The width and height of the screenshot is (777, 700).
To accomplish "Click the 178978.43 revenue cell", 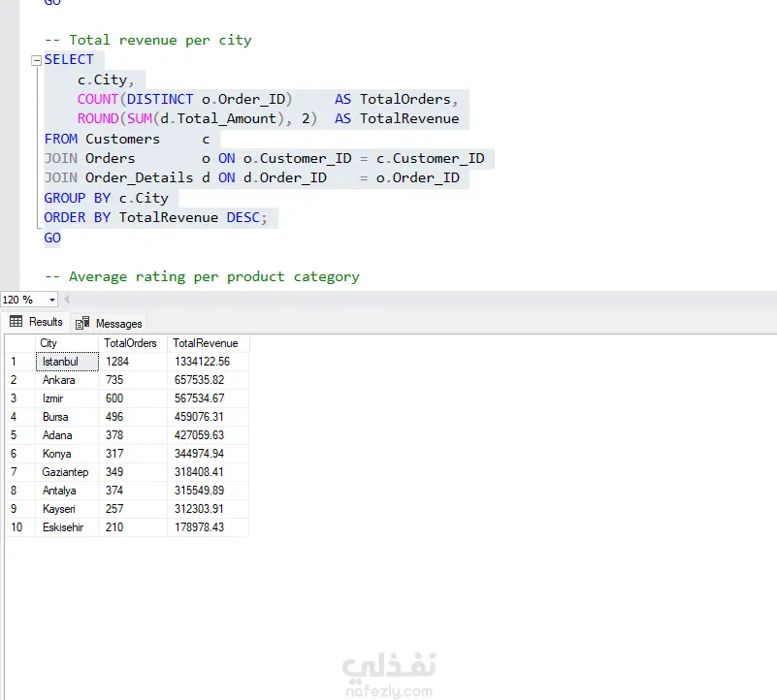I will coord(209,527).
